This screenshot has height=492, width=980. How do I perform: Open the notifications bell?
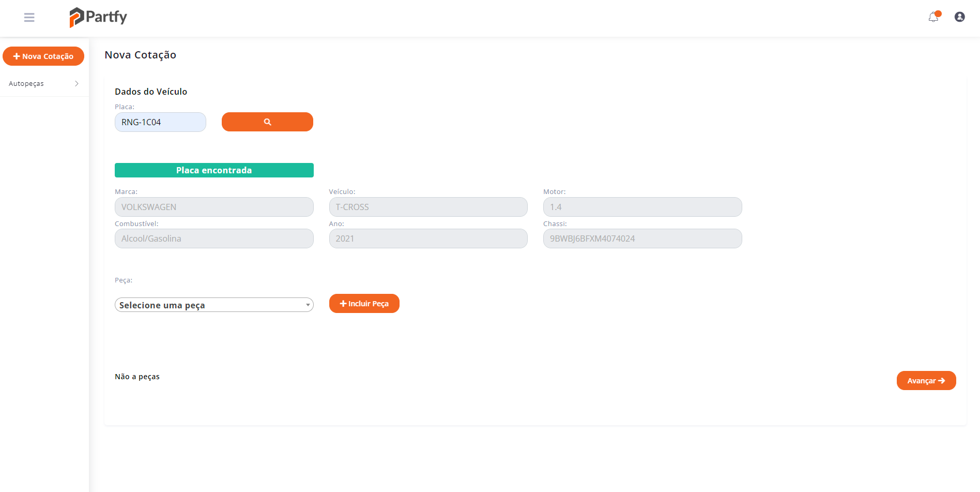933,17
